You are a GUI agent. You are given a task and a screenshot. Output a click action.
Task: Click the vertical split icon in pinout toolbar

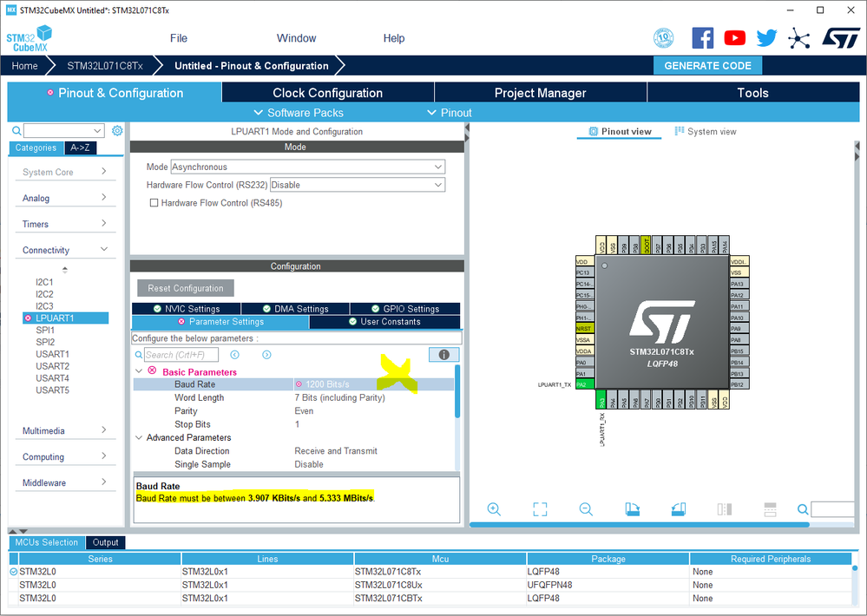[x=770, y=508]
